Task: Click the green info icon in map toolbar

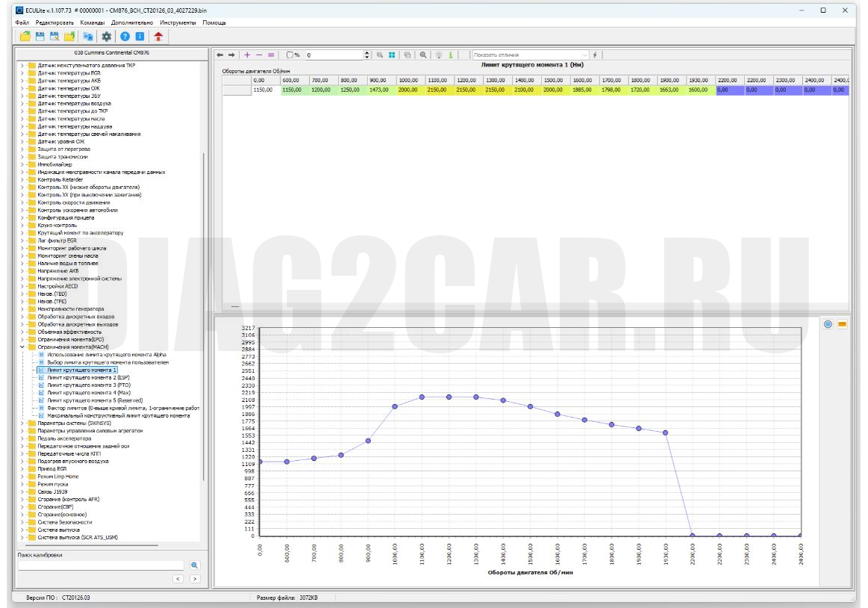Action: click(x=451, y=55)
